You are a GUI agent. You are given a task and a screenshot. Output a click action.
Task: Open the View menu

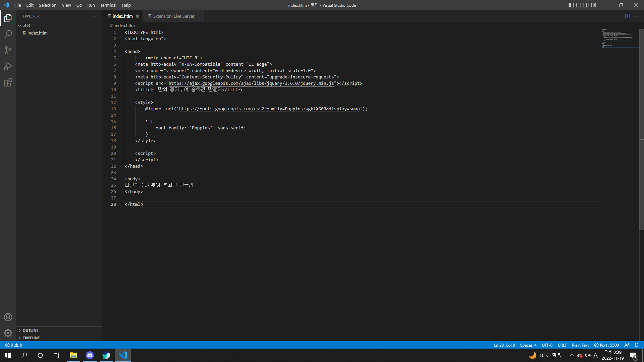(x=66, y=5)
